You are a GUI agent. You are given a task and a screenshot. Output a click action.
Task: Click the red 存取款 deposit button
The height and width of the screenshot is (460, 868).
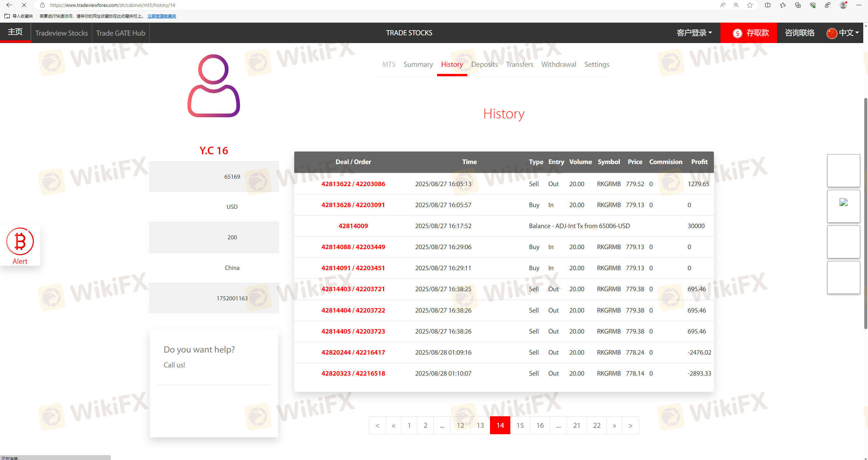(749, 33)
